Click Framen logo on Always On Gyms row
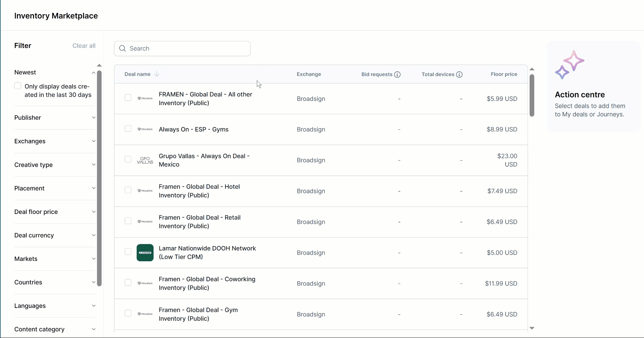The width and height of the screenshot is (644, 338). tap(145, 129)
